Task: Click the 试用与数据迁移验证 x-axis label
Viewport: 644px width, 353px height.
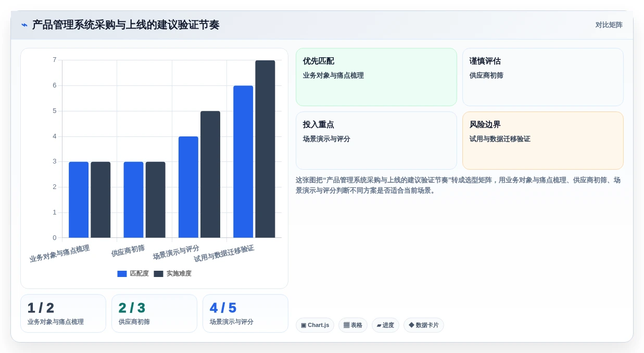Action: coord(224,254)
